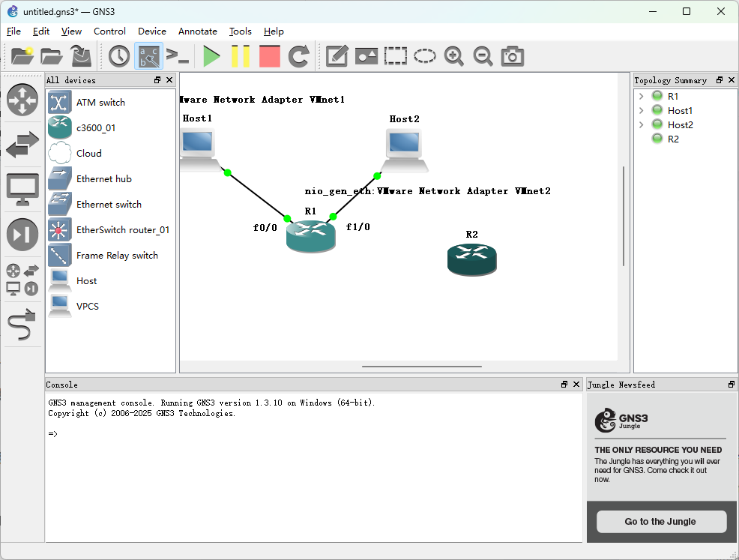Screen dimensions: 739x560
Task: Click the Host2 computer on canvas
Action: (x=405, y=150)
